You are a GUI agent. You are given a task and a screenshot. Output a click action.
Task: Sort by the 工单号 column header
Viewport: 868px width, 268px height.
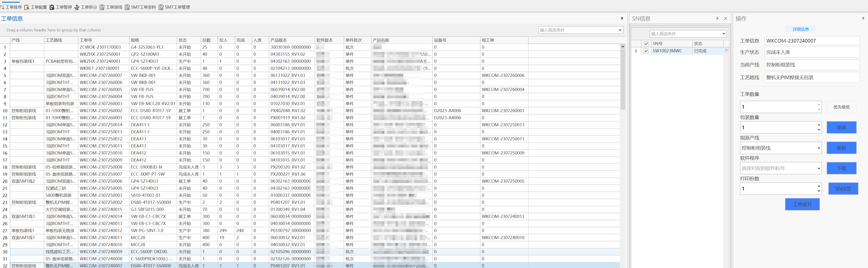(x=103, y=40)
